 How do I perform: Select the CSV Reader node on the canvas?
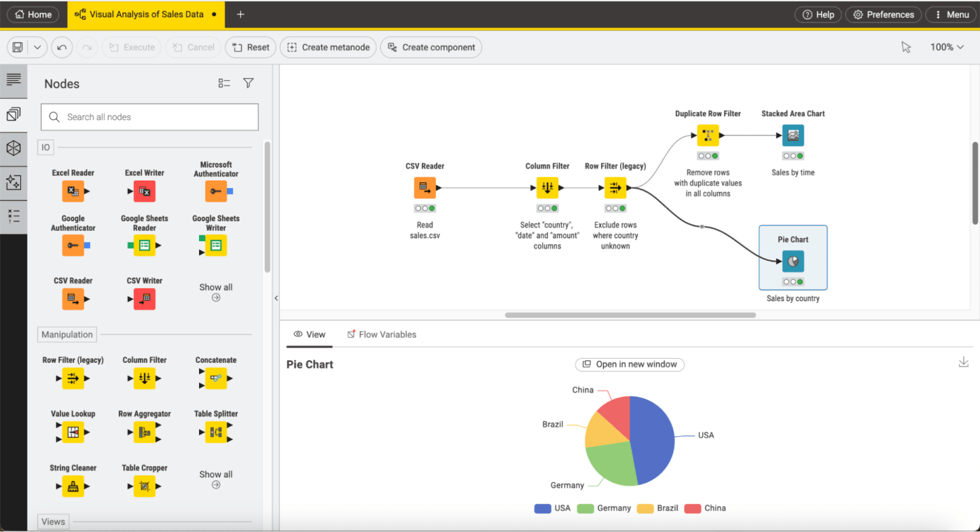pos(425,188)
